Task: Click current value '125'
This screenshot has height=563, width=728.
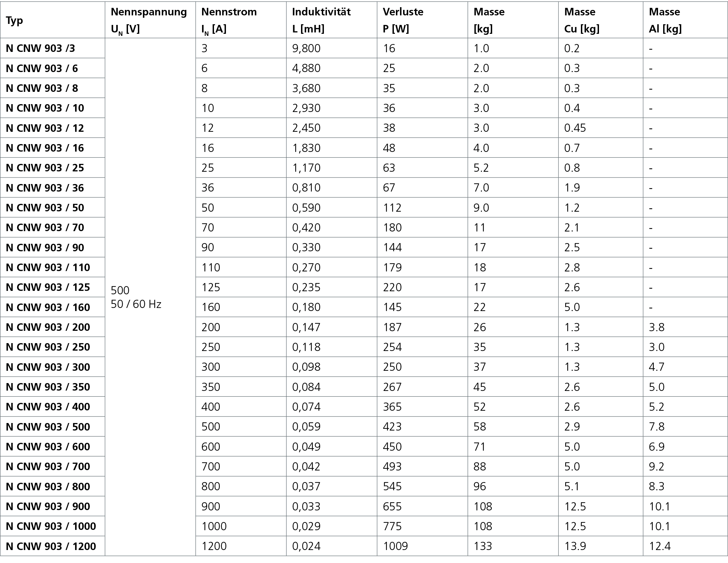Action: pos(211,287)
